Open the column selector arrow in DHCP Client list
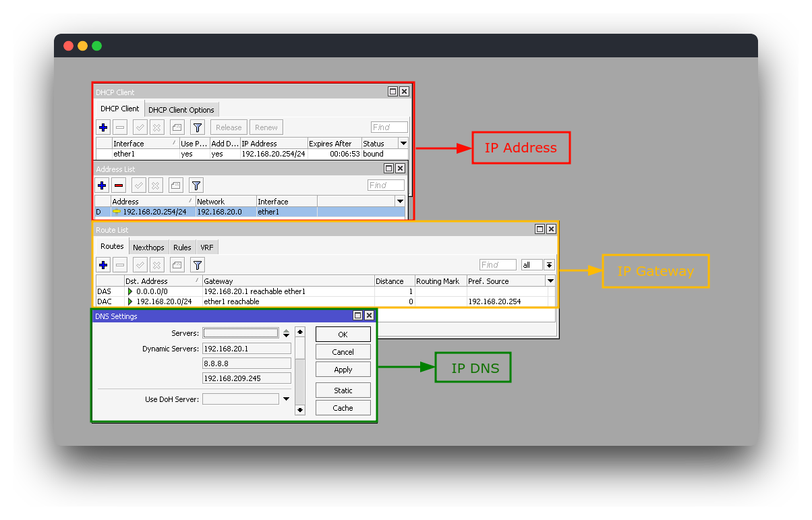This screenshot has width=812, height=520. [x=403, y=143]
